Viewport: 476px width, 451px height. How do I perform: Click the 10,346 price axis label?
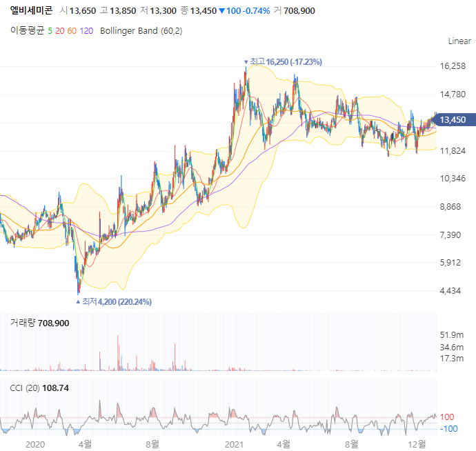click(x=453, y=179)
